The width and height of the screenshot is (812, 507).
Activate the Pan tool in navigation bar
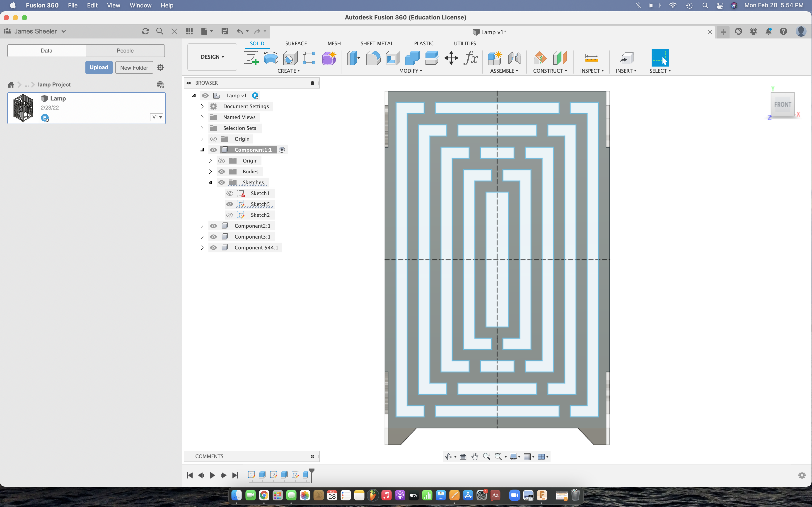click(475, 456)
